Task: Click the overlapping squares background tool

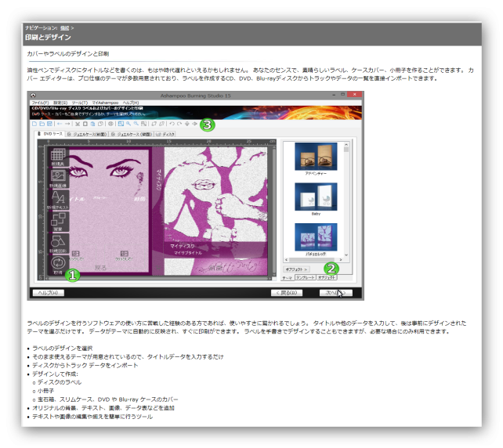Action: (58, 222)
